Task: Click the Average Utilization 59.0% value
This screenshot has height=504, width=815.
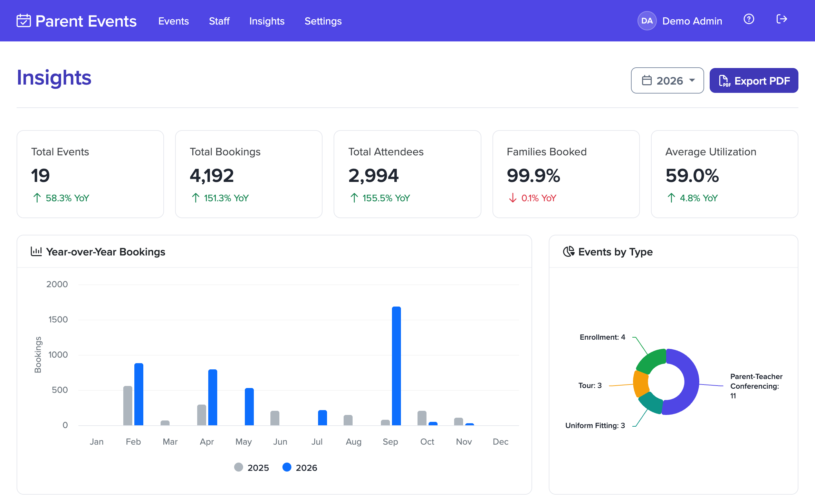Action: coord(692,175)
